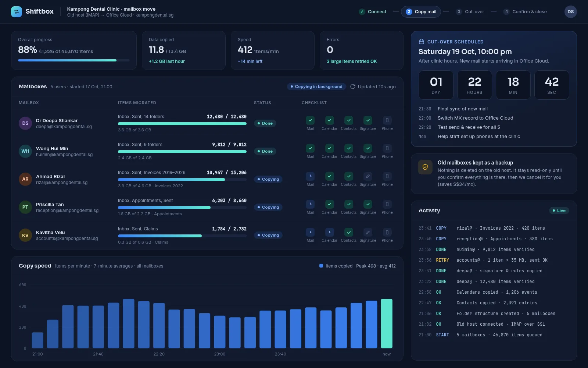
Task: Toggle Priscilla Tan's Signature checkbox
Action: coord(368,204)
